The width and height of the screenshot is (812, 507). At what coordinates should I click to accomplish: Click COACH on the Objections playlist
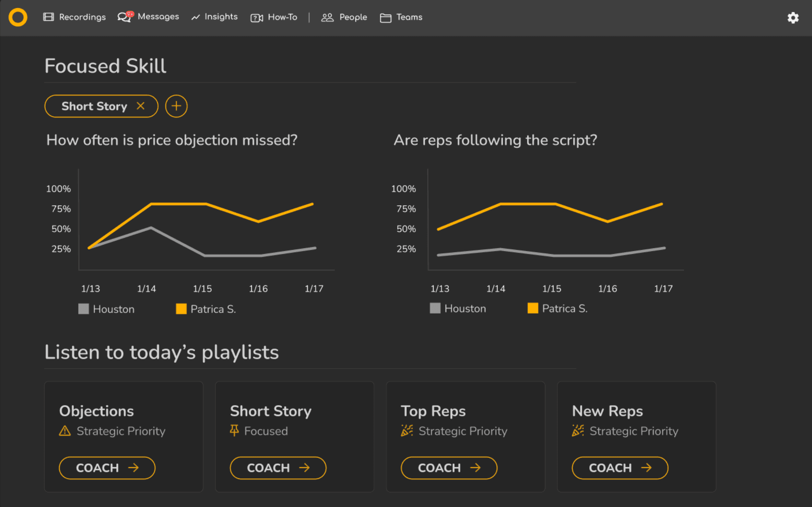(107, 468)
